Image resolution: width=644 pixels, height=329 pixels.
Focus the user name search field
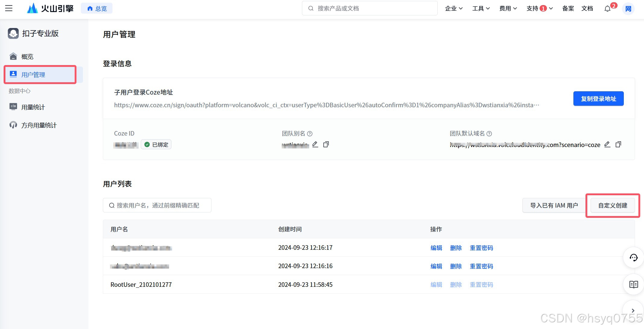click(x=157, y=205)
